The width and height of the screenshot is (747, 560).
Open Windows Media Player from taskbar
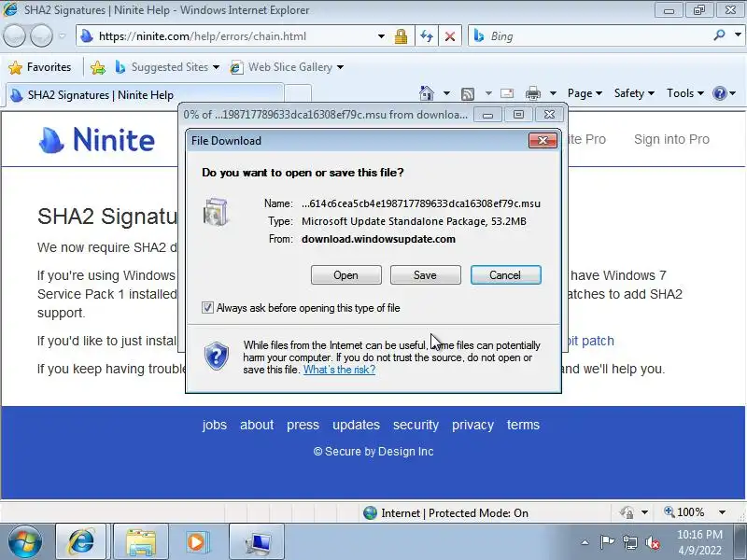(x=196, y=542)
